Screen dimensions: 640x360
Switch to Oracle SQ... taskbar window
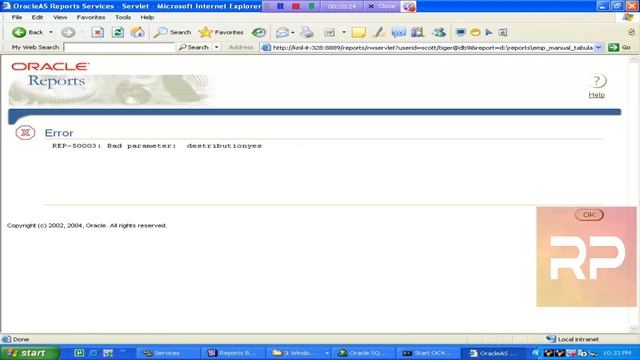(363, 353)
